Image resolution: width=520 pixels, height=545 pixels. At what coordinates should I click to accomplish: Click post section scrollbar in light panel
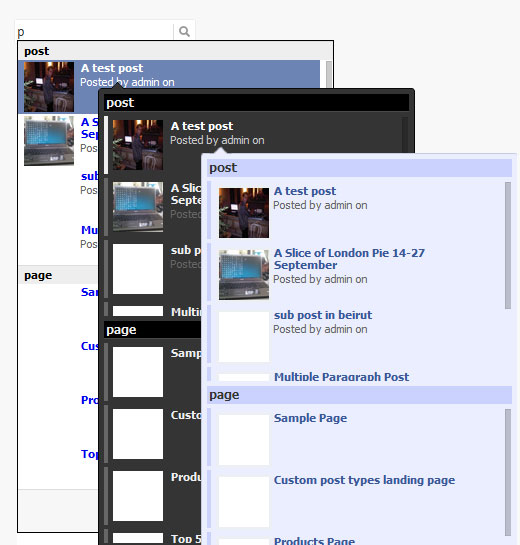(508, 245)
